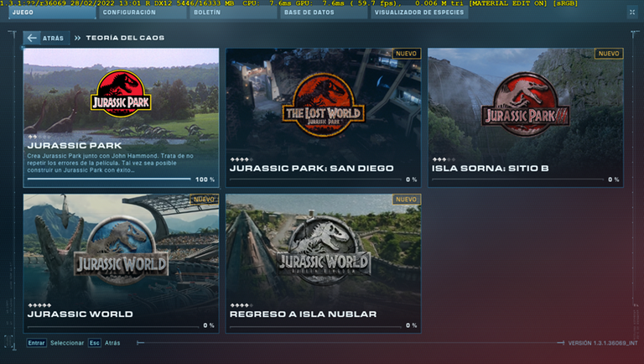This screenshot has width=644, height=364.
Task: Click difficulty stars on San Diego card
Action: pyautogui.click(x=241, y=159)
